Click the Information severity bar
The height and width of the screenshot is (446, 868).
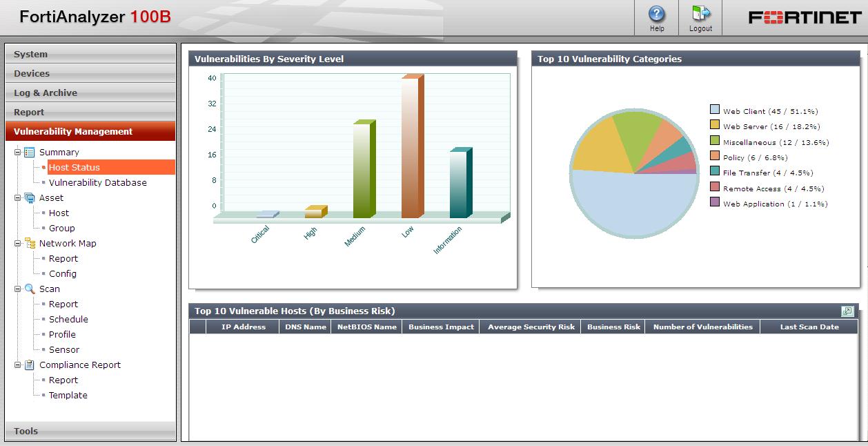(x=461, y=183)
